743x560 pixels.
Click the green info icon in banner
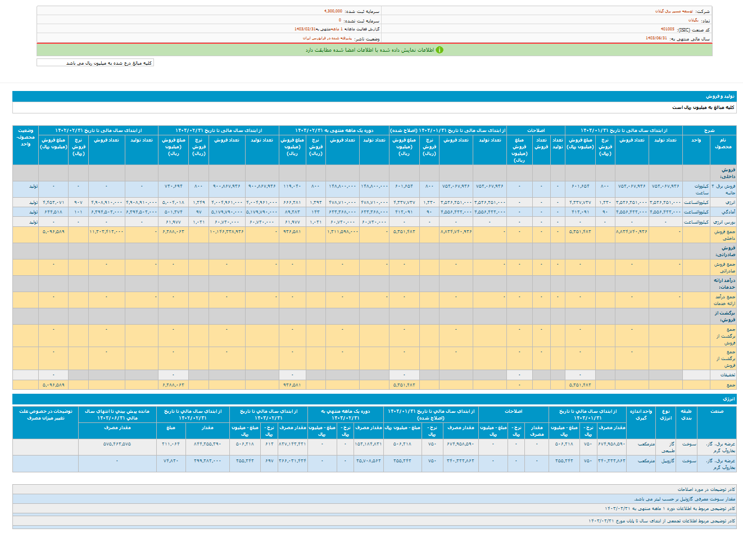440,50
